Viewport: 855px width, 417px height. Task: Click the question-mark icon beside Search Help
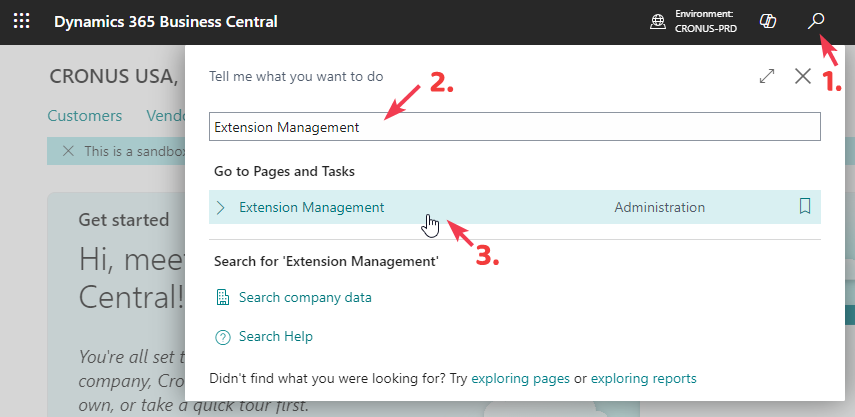(223, 337)
